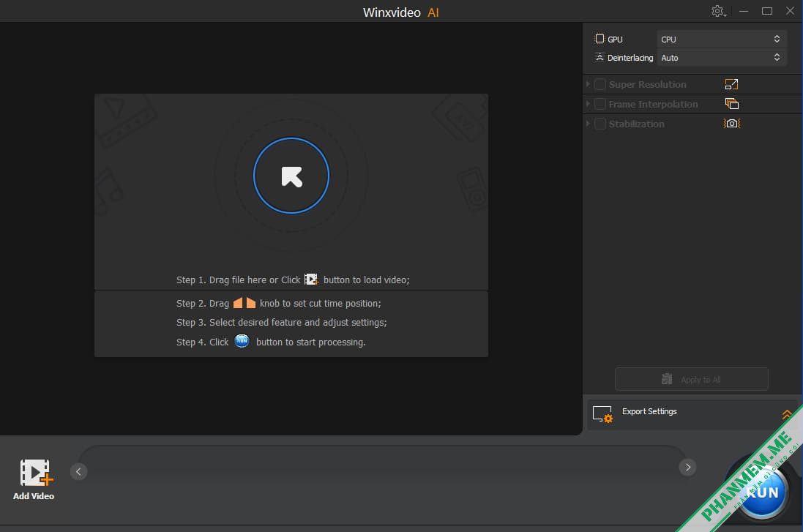The width and height of the screenshot is (803, 532).
Task: Click the Winxvideo AI title text
Action: point(400,12)
